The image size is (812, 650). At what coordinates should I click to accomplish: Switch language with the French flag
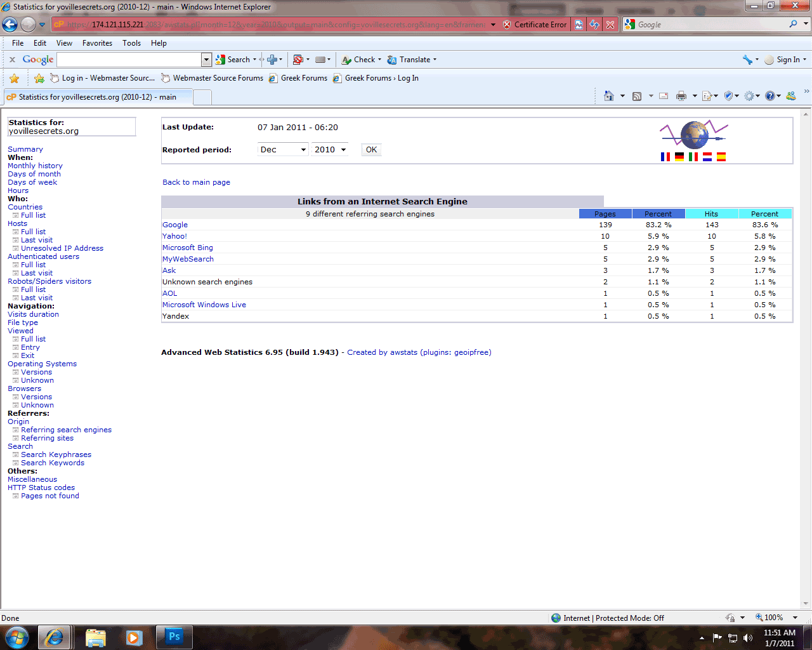[x=665, y=157]
